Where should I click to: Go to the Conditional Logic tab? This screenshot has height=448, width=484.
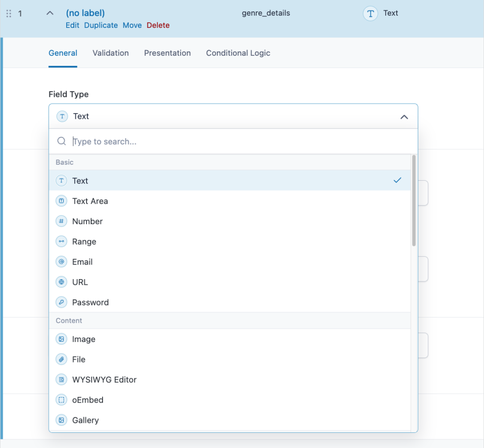[238, 53]
